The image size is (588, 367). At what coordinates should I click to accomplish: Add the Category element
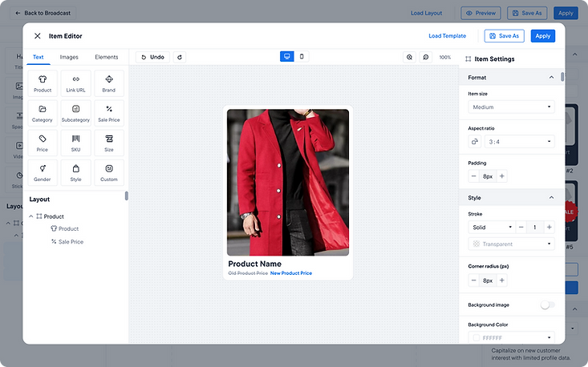pos(43,113)
